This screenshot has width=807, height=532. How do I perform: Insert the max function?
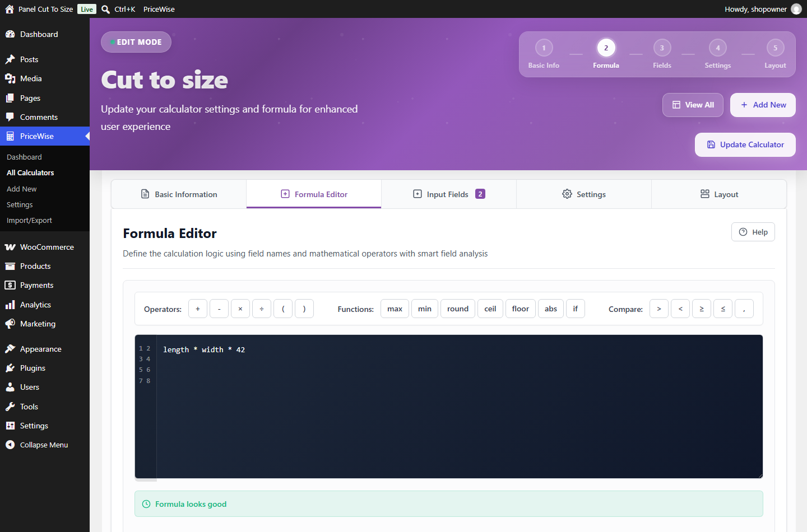click(395, 309)
